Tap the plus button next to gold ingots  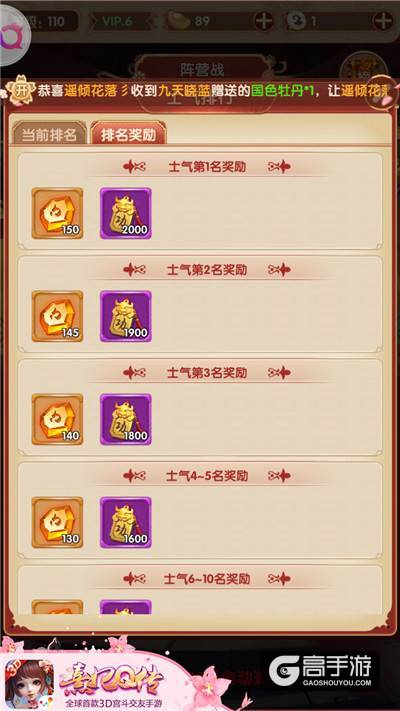tap(263, 21)
